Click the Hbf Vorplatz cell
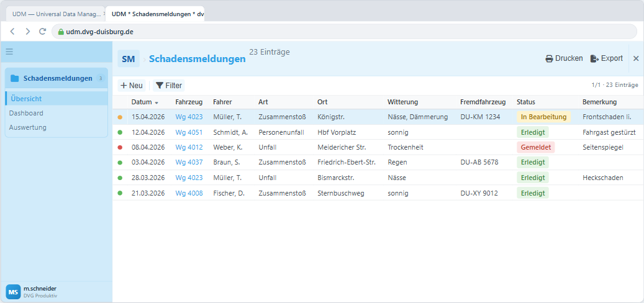 coord(335,132)
